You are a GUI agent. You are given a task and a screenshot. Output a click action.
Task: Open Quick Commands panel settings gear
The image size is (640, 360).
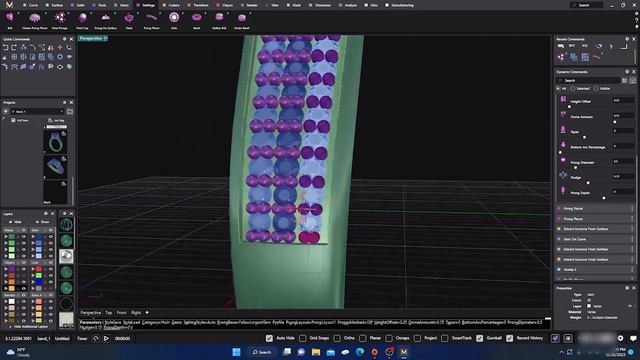pyautogui.click(x=64, y=39)
